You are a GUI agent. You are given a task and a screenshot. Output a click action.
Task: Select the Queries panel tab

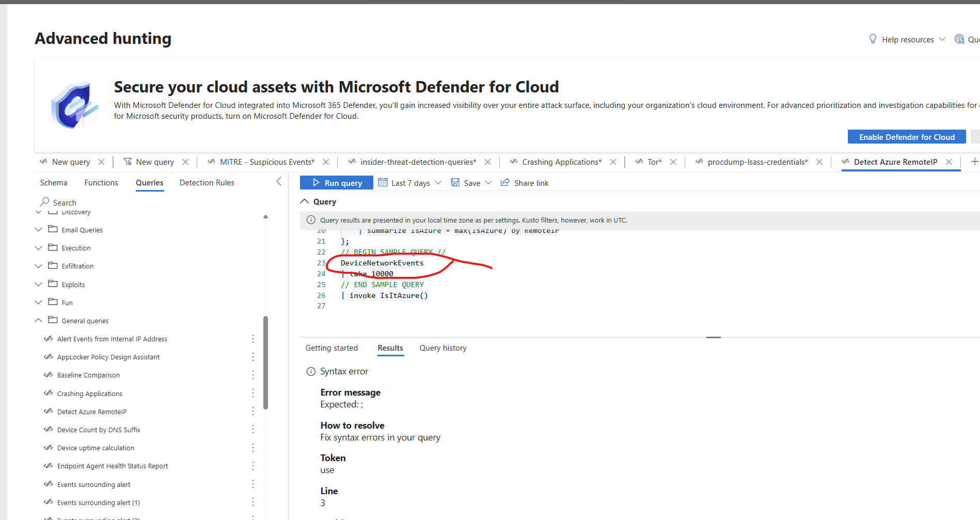tap(150, 183)
